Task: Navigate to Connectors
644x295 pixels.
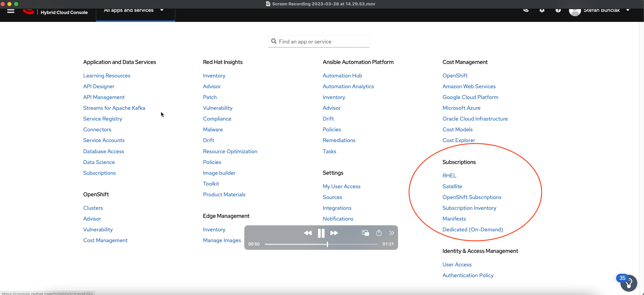Action: (x=97, y=130)
